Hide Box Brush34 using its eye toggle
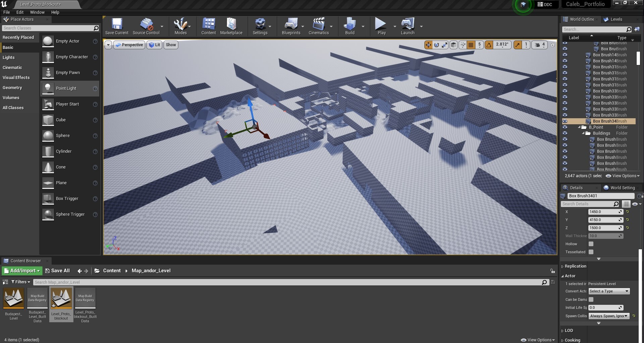Image resolution: width=644 pixels, height=343 pixels. coord(566,121)
